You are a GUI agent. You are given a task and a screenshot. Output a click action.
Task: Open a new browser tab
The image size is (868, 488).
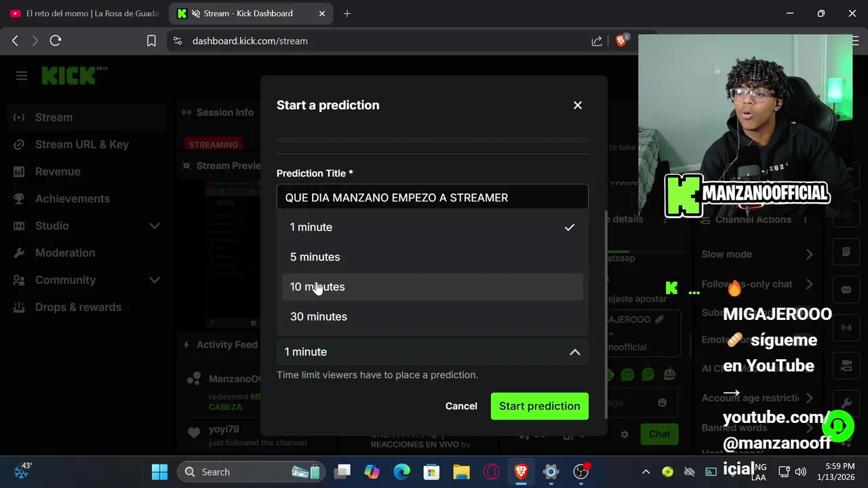point(347,14)
